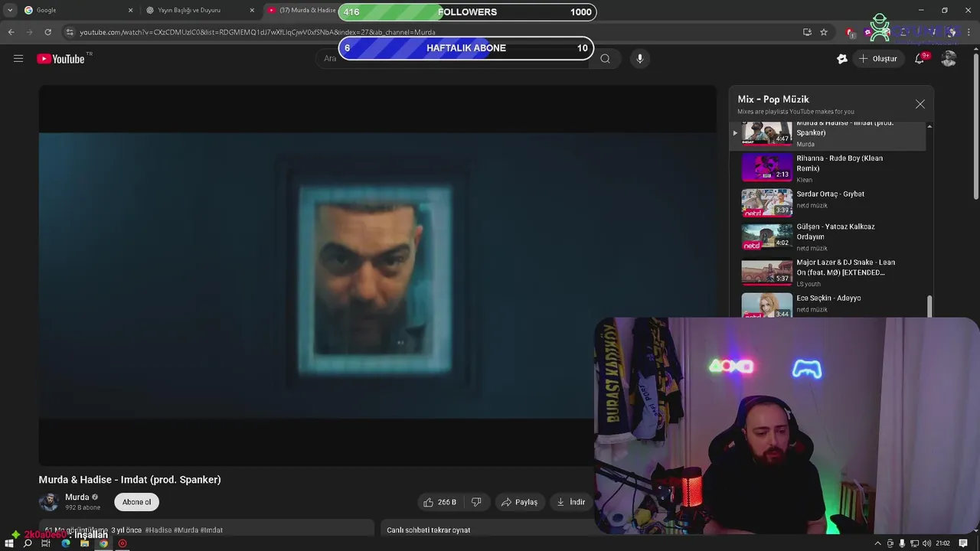This screenshot has width=980, height=551.
Task: Subscribe with the Abone ol button
Action: (x=137, y=502)
